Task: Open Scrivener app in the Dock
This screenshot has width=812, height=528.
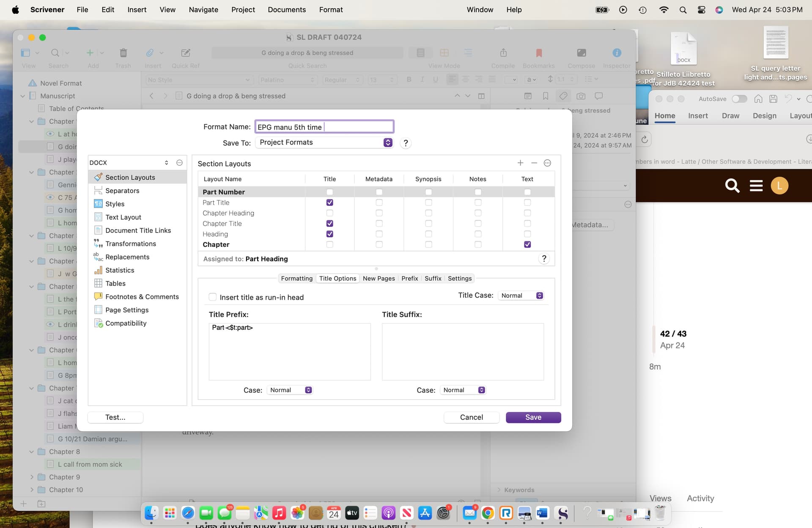Action: click(x=562, y=513)
